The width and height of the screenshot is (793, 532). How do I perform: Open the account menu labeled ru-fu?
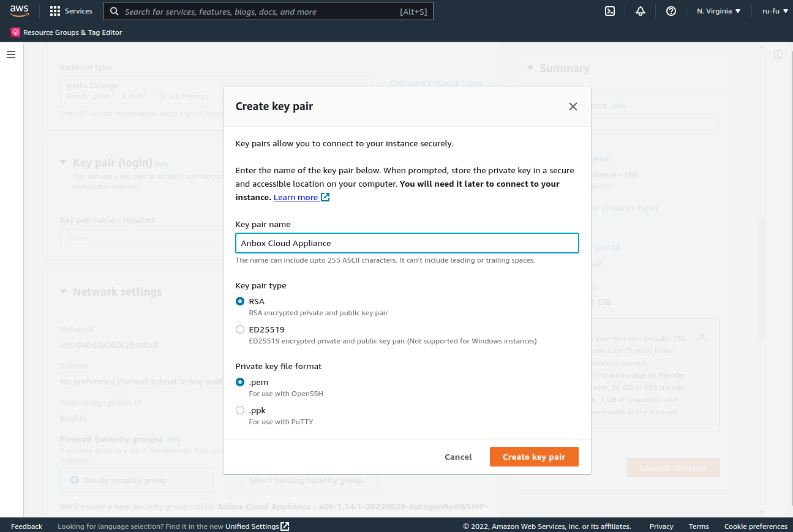tap(775, 10)
